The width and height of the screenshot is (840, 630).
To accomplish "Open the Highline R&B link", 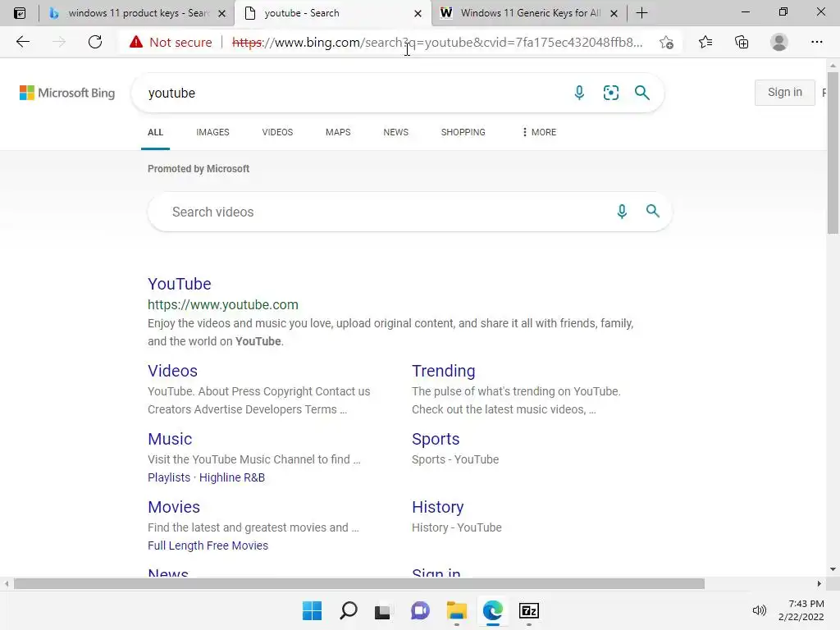I will [232, 477].
